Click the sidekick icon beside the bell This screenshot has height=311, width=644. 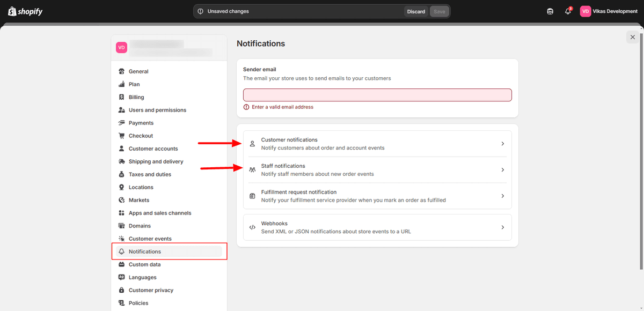(x=550, y=11)
